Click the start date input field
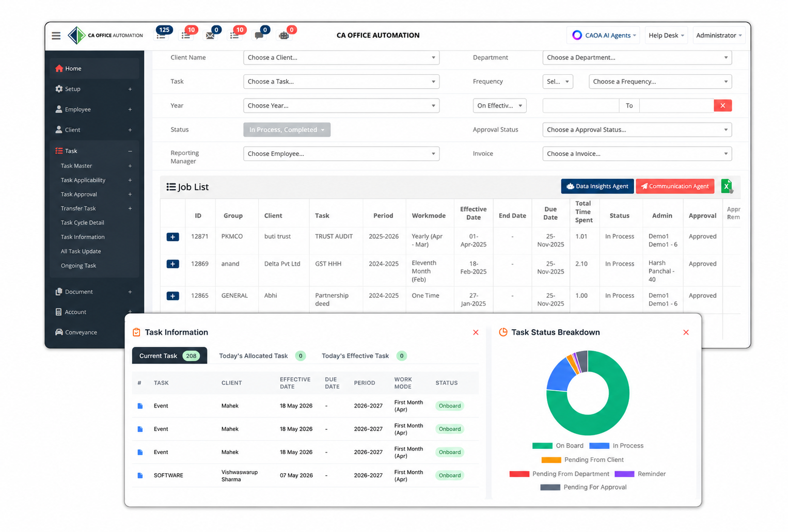788x532 pixels. point(581,105)
